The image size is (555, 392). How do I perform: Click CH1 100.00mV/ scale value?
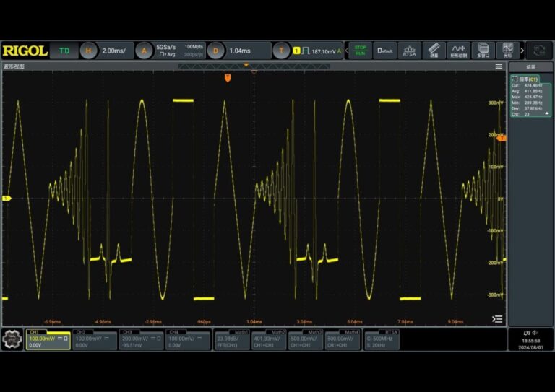pos(42,339)
